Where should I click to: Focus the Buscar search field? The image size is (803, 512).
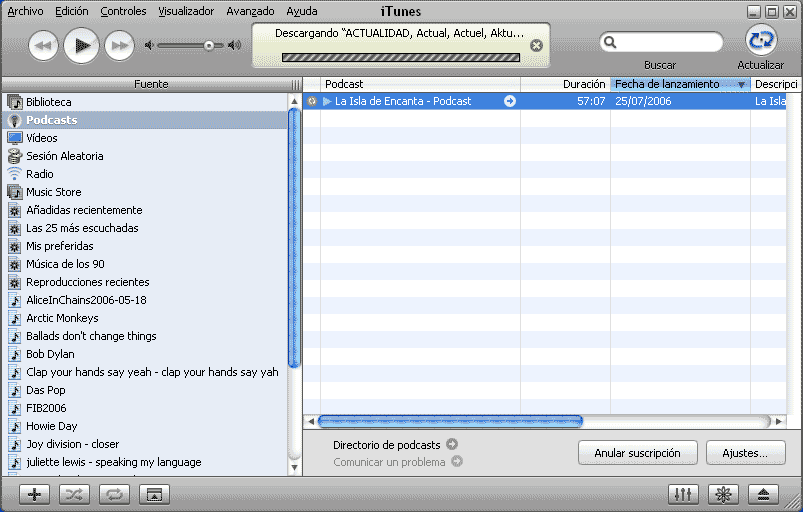coord(661,42)
